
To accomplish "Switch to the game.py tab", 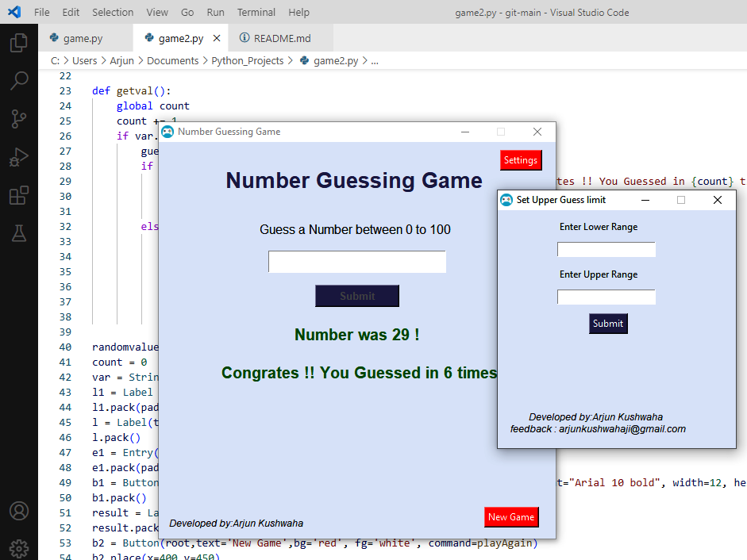I will click(83, 38).
